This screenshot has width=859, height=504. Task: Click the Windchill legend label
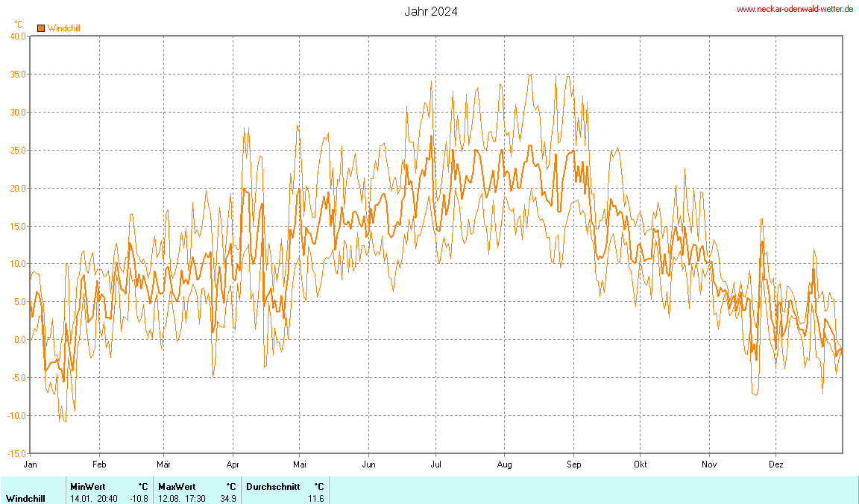[x=64, y=28]
